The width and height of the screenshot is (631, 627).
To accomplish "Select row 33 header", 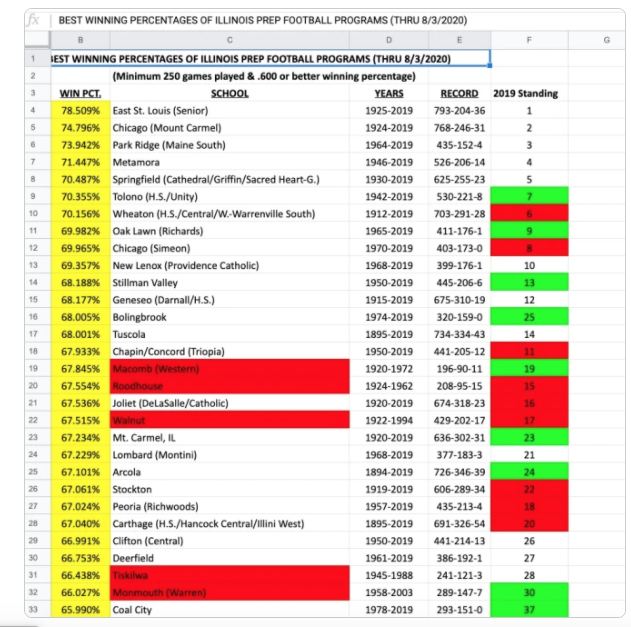I will pyautogui.click(x=38, y=609).
